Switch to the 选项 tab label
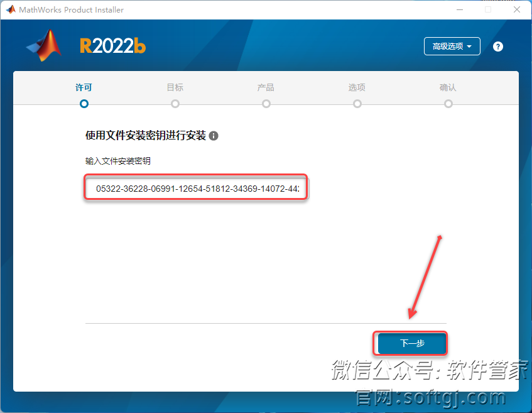This screenshot has width=532, height=413. coord(357,87)
